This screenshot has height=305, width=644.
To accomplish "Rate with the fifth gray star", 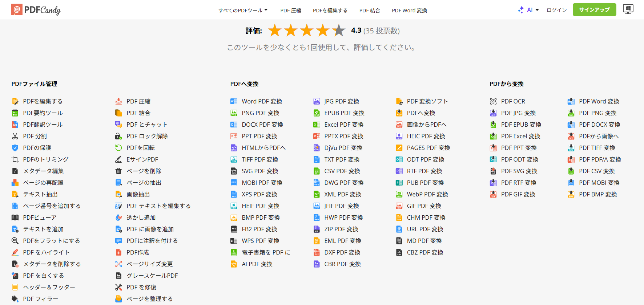I will pyautogui.click(x=339, y=30).
